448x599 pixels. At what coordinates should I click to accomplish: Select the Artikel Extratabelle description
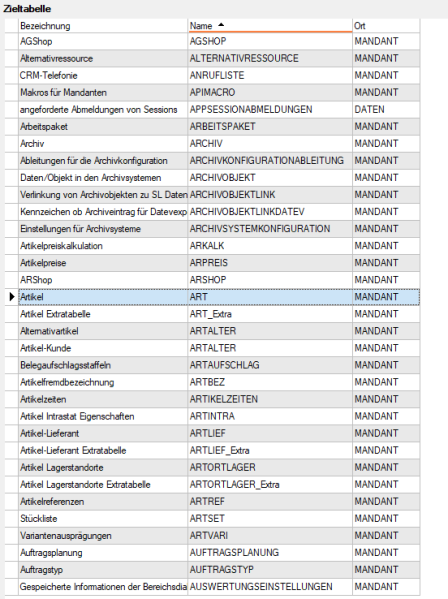103,314
